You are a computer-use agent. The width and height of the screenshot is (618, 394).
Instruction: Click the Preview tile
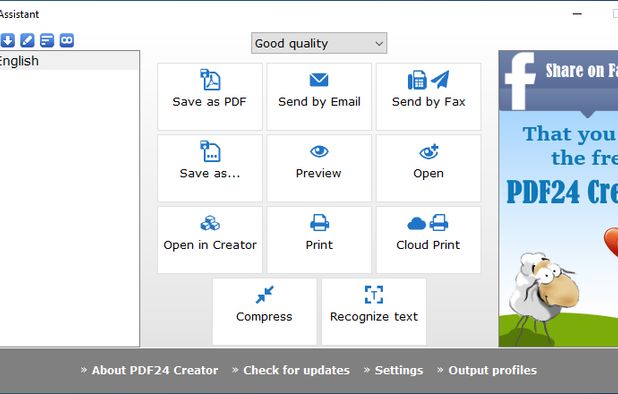pos(319,168)
